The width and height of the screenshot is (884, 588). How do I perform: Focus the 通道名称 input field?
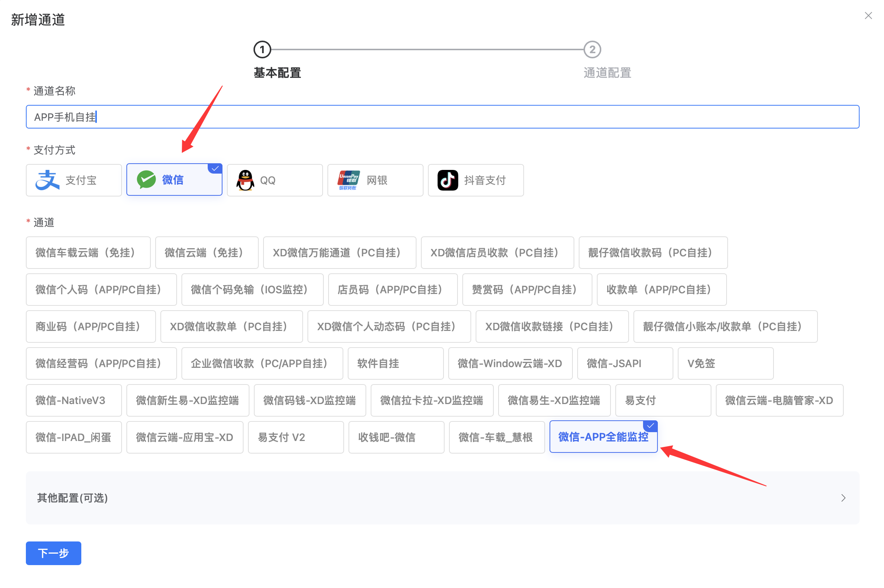(x=442, y=117)
